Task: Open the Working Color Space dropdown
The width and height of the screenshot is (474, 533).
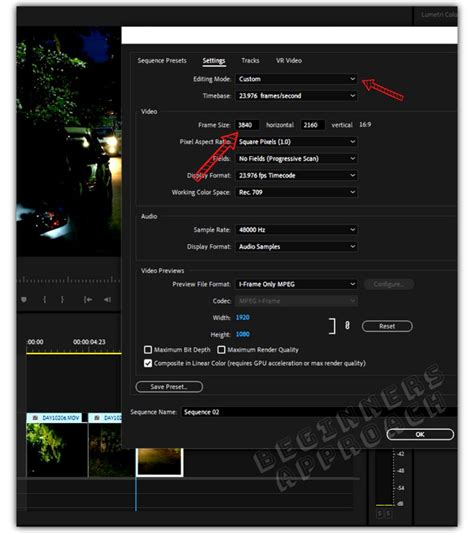Action: point(296,192)
